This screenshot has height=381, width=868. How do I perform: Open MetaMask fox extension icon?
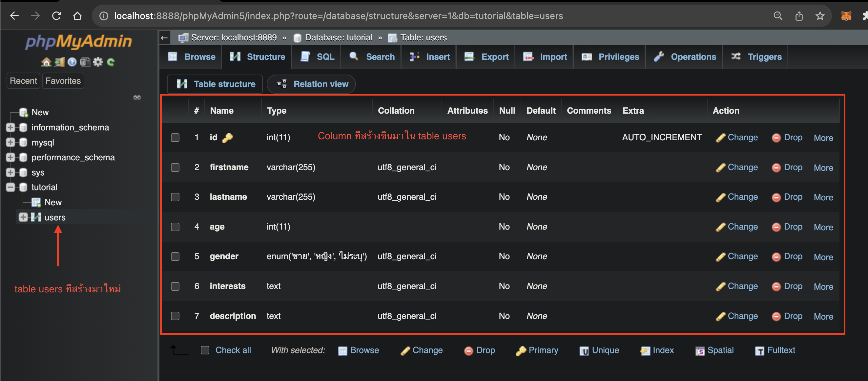tap(846, 15)
